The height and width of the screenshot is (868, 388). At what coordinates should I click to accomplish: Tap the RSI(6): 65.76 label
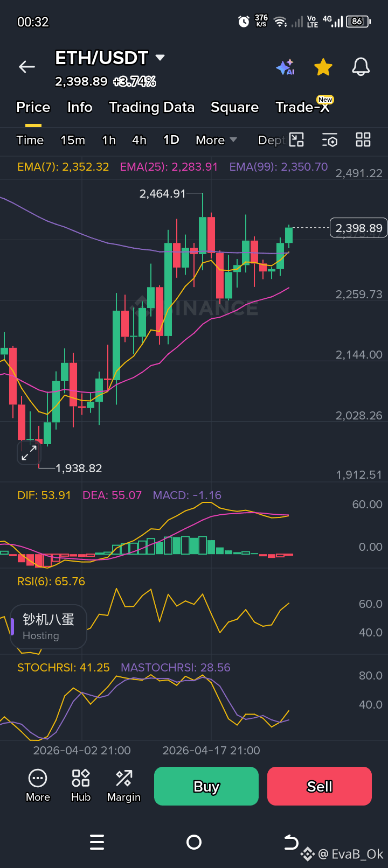(x=51, y=582)
